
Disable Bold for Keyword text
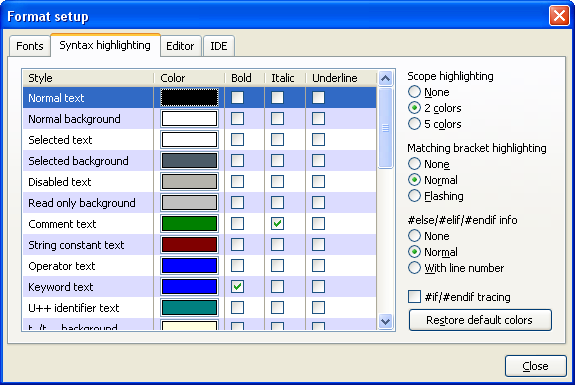(x=237, y=286)
